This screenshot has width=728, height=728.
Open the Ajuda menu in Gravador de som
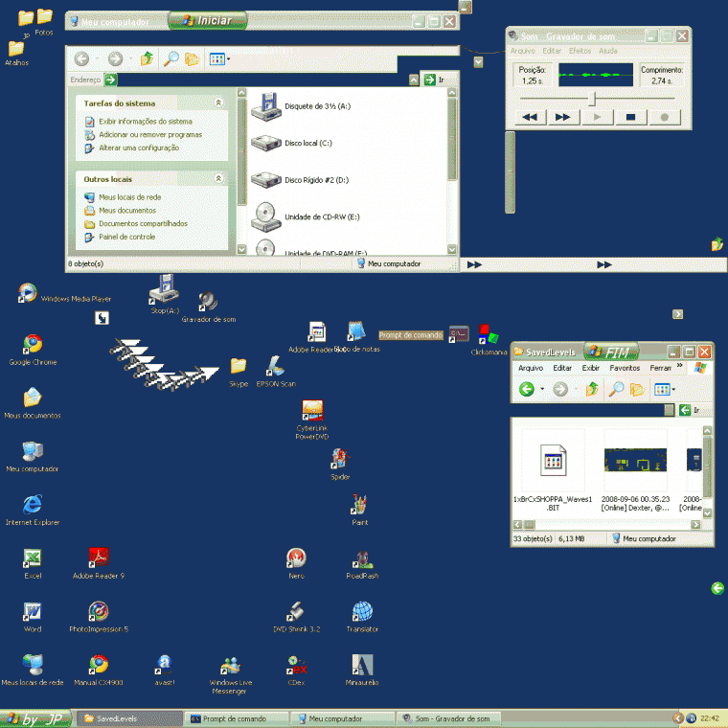point(607,51)
